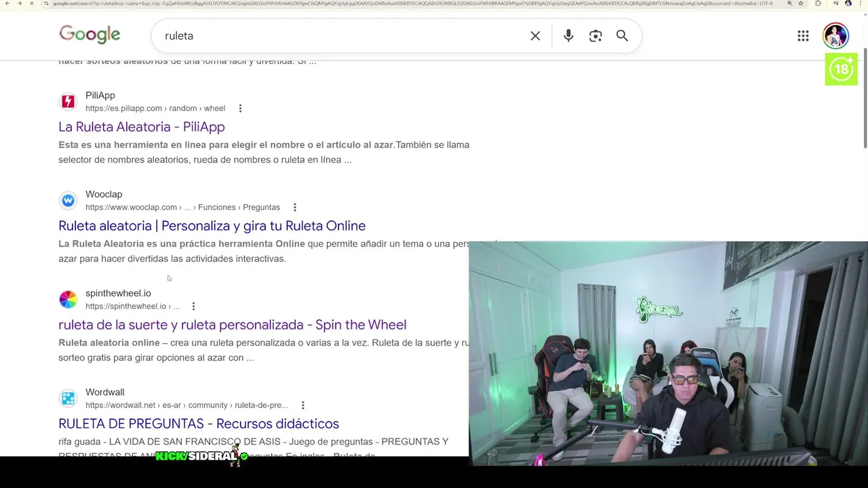Screen dimensions: 868x488
Task: Open the Chrome profile avatar in toolbar
Action: pos(848,3)
